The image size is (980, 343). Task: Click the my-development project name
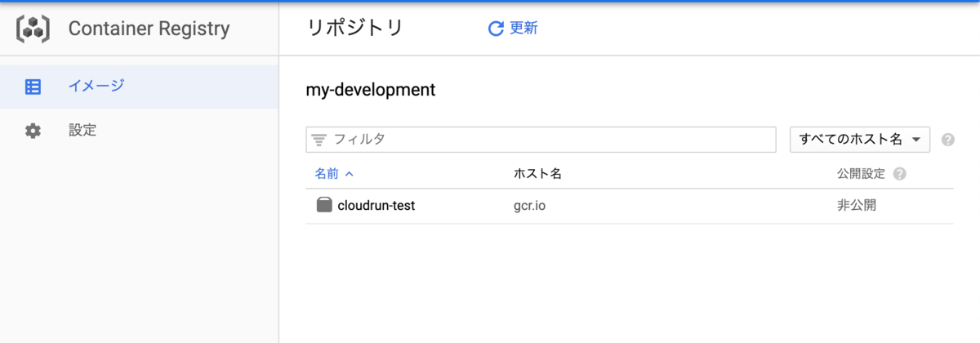click(371, 90)
